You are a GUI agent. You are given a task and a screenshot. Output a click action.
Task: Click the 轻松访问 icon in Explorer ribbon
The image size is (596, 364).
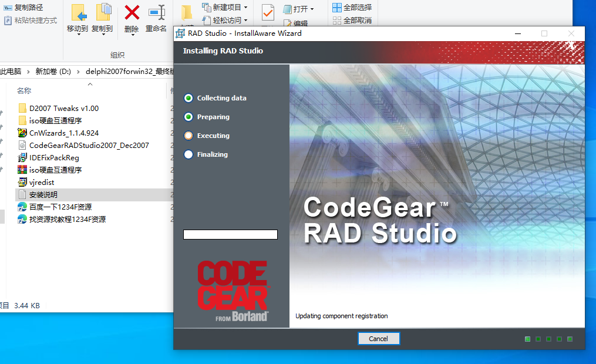point(206,20)
